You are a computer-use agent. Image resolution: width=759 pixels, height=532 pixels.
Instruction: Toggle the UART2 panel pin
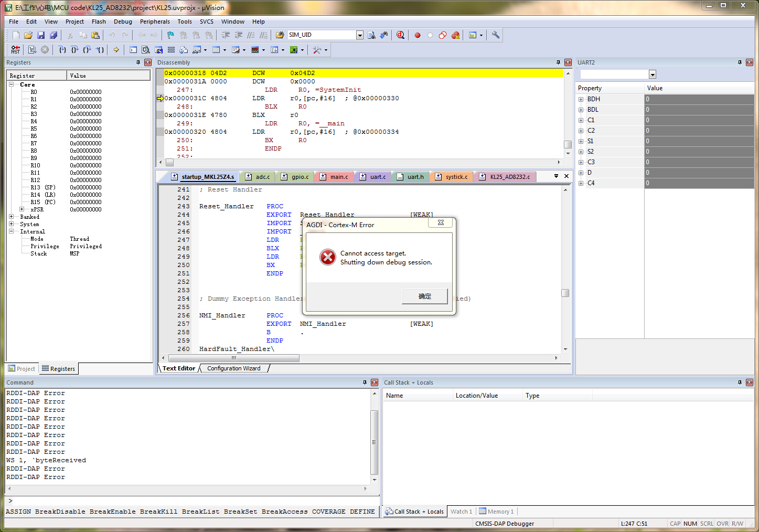click(740, 62)
